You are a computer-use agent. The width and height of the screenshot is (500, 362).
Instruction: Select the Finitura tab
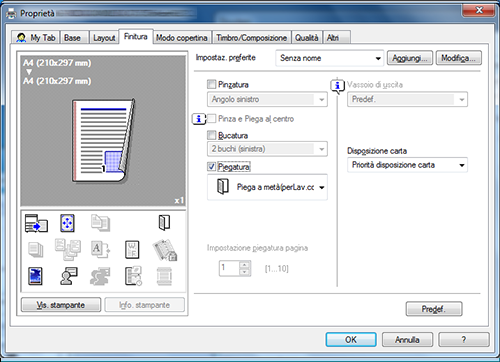click(136, 36)
